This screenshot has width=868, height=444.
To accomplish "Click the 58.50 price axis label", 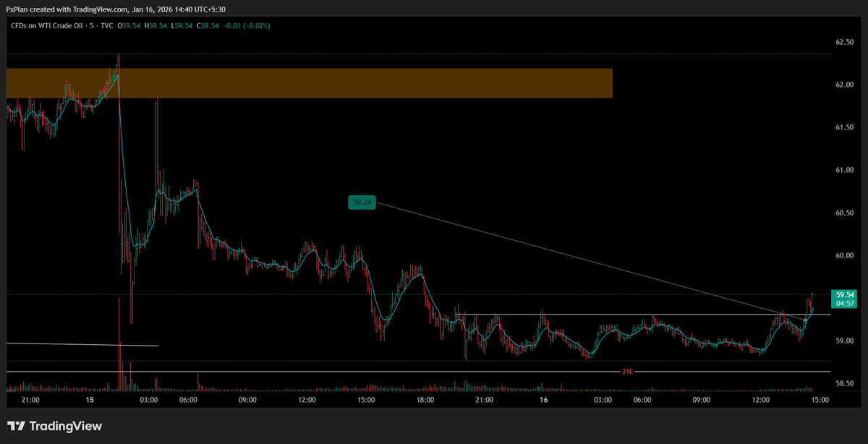I will tap(845, 383).
